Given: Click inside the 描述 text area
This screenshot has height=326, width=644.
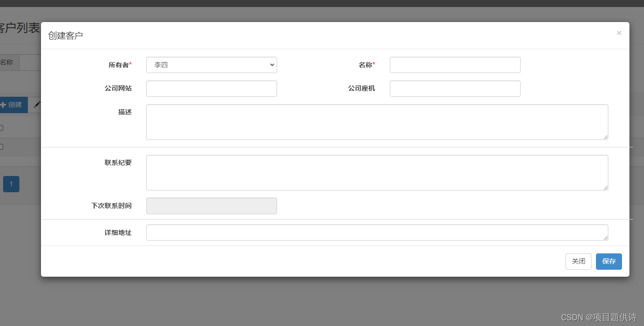Looking at the screenshot, I should 377,122.
